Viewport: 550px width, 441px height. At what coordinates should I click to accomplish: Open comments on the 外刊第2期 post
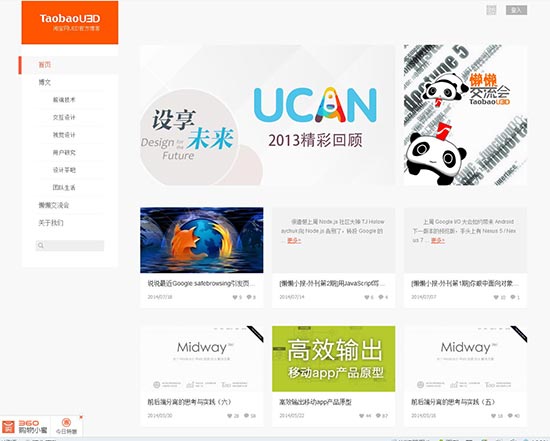(381, 297)
